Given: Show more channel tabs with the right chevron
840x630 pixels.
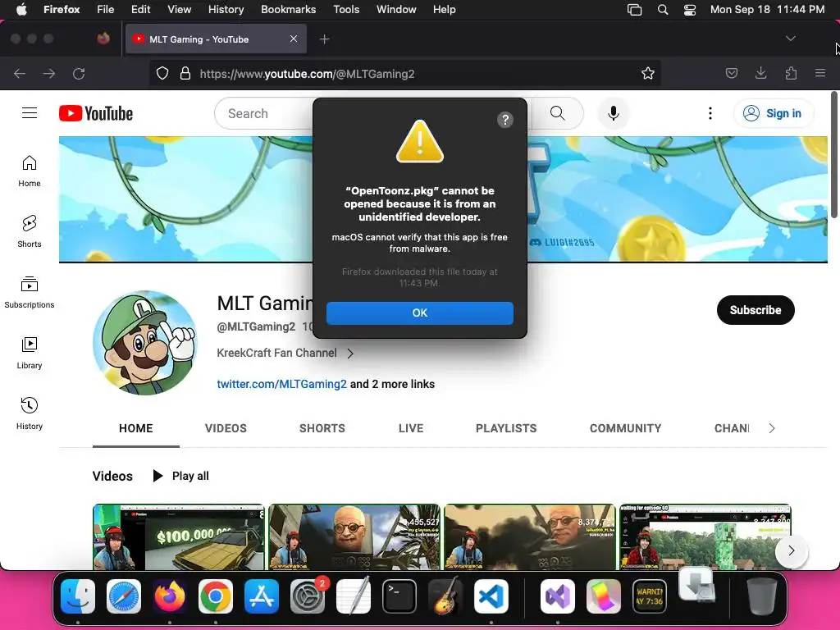Looking at the screenshot, I should point(771,428).
